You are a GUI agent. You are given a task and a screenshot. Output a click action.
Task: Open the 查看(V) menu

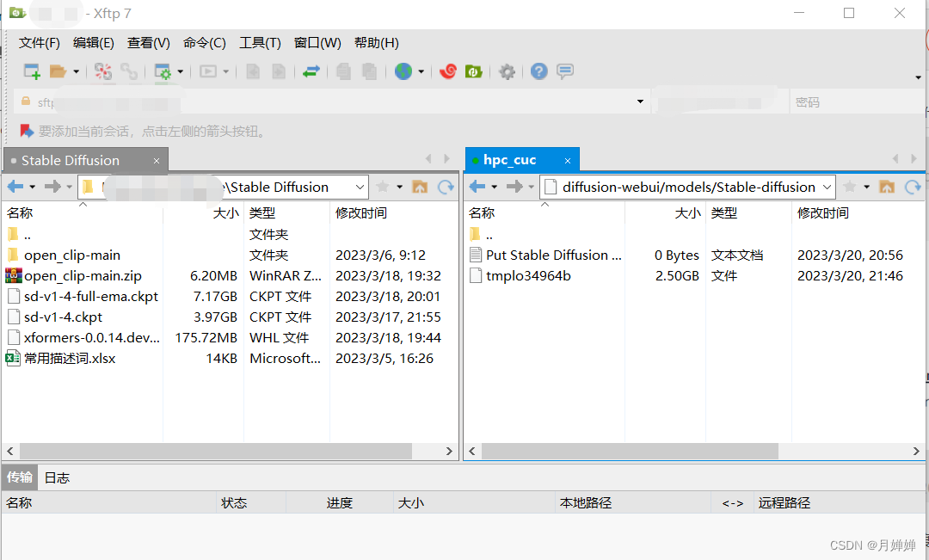[x=149, y=43]
